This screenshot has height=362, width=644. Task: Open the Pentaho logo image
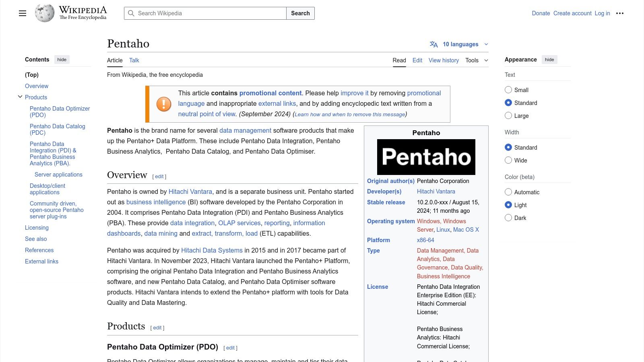click(426, 157)
